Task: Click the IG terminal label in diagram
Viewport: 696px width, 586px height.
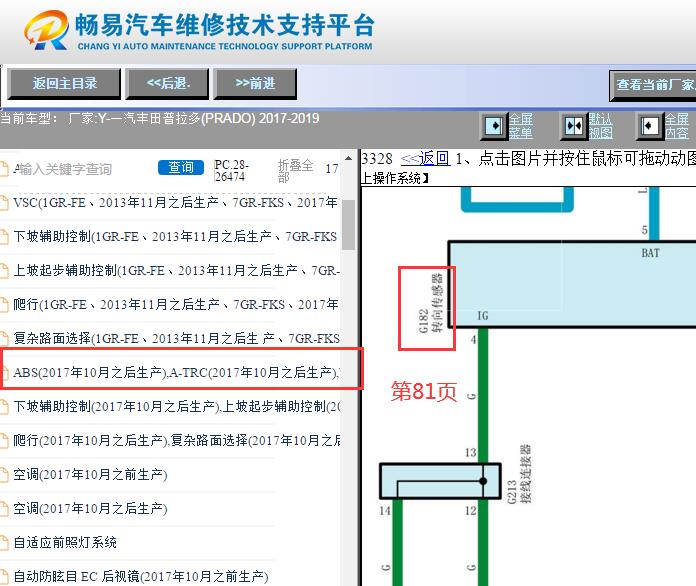Action: [x=482, y=316]
